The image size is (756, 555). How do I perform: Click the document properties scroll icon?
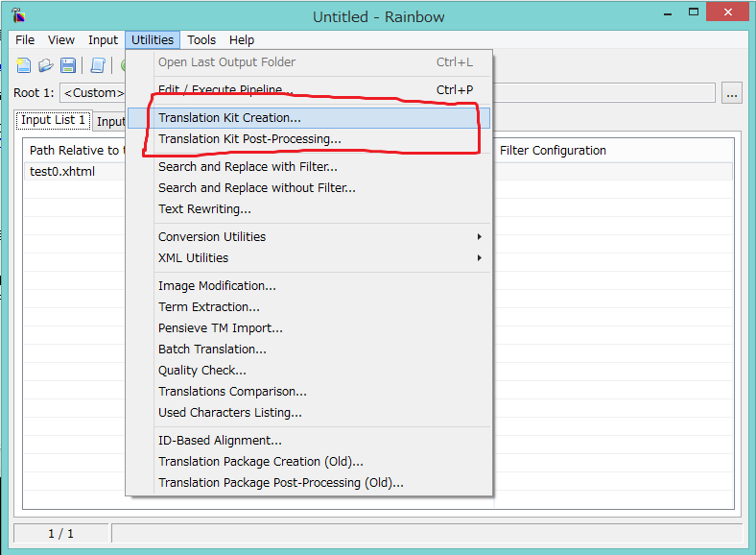(x=98, y=65)
